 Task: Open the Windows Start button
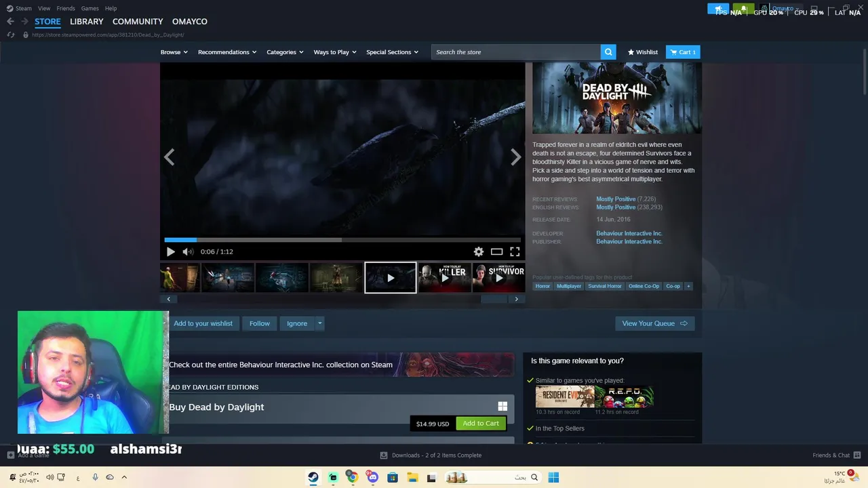coord(553,477)
